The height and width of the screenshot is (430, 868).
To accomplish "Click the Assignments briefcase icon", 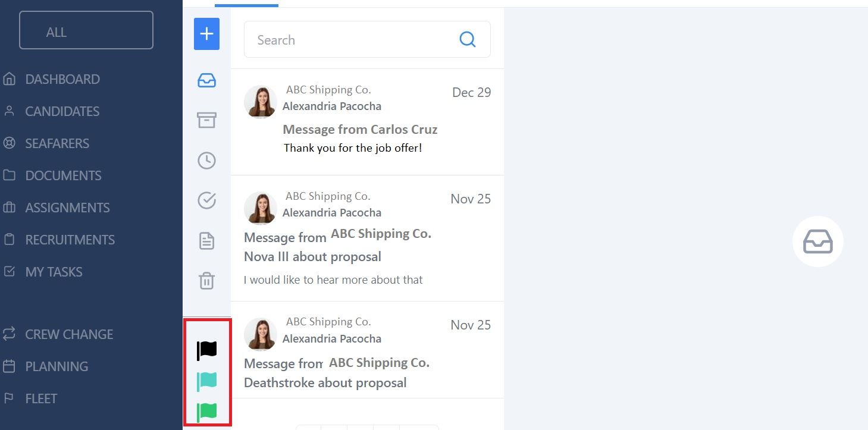I will (9, 208).
